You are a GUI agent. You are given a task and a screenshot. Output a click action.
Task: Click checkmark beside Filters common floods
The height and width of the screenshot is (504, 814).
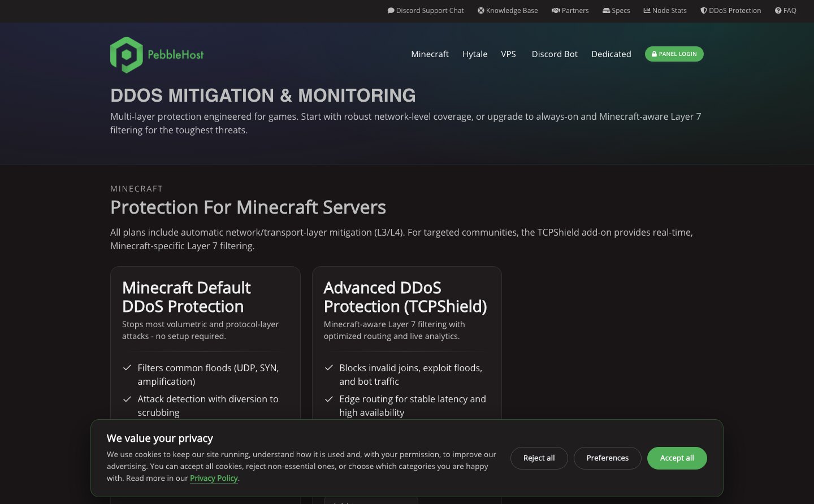point(127,368)
